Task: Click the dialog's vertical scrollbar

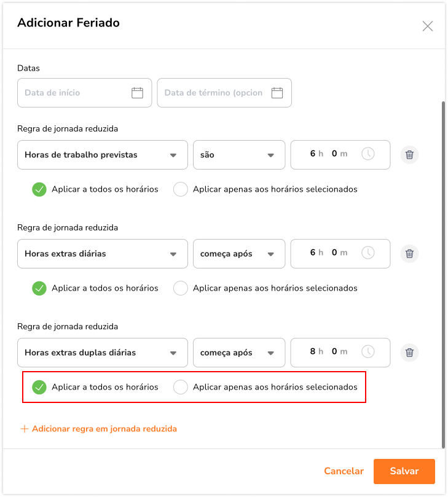Action: click(x=443, y=275)
